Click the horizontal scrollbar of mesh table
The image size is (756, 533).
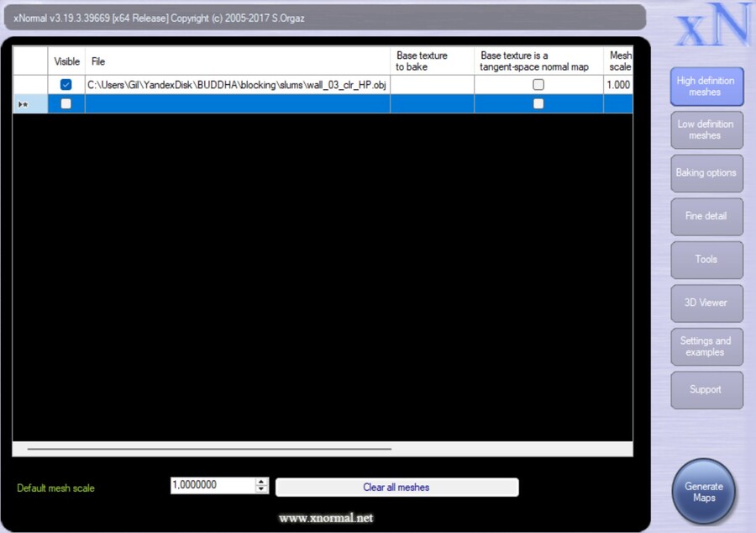click(x=209, y=449)
